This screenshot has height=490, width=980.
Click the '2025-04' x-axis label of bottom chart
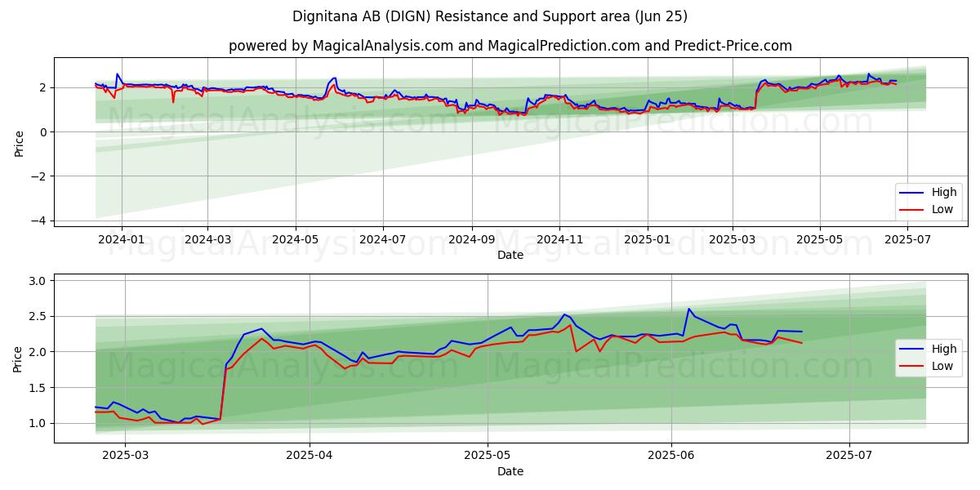pyautogui.click(x=310, y=457)
